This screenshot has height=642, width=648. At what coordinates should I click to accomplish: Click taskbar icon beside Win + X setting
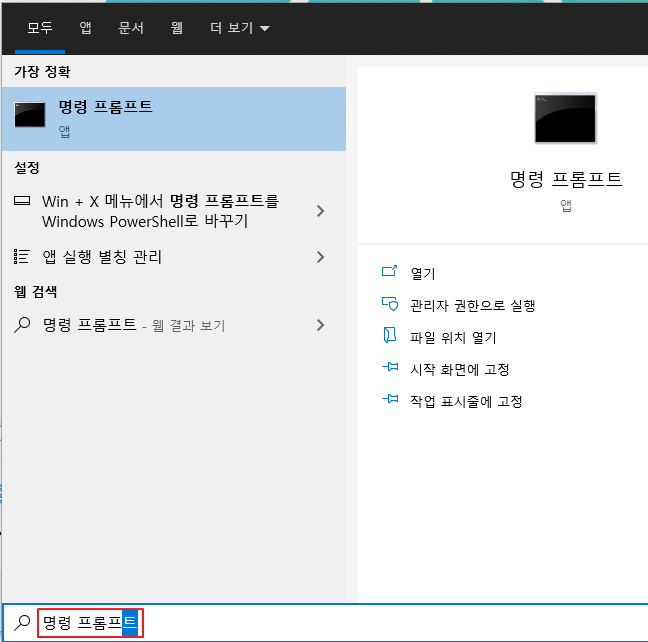22,201
